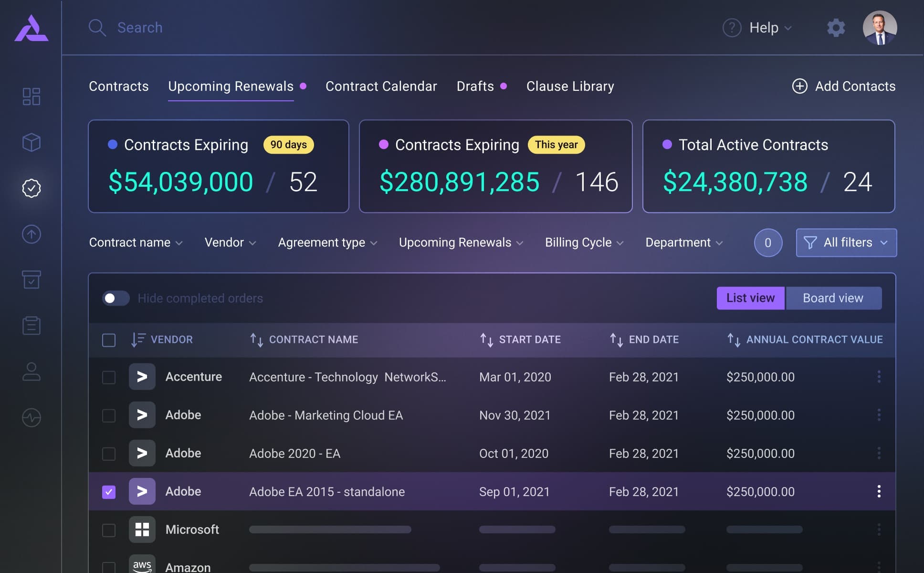Expand the Billing Cycle filter dropdown
924x573 pixels.
tap(584, 243)
